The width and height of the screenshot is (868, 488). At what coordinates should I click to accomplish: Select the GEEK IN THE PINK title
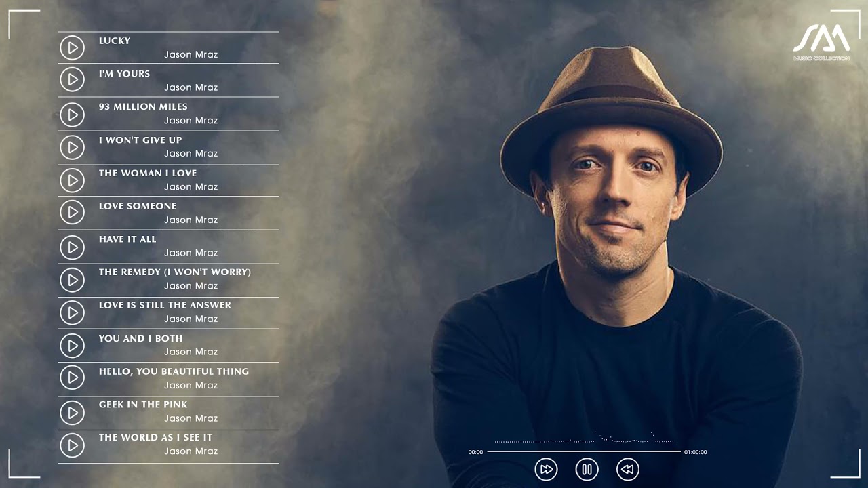pos(143,405)
